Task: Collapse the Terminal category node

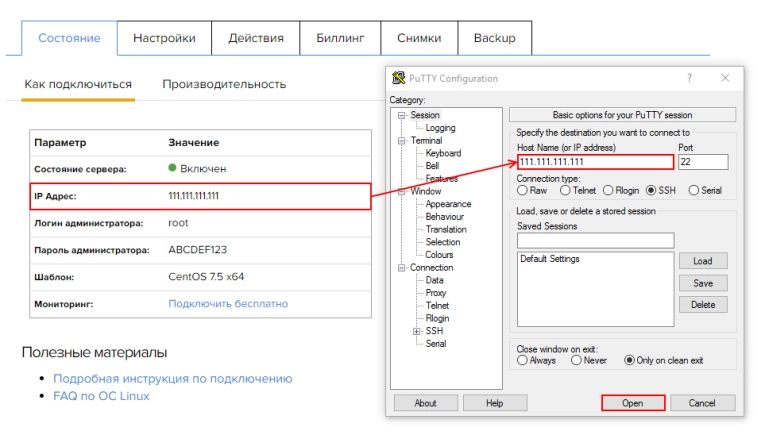Action: (x=401, y=141)
